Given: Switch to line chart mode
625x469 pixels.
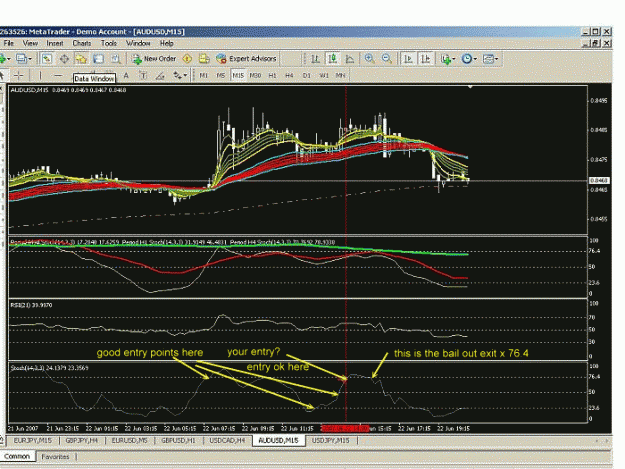Looking at the screenshot, I should 350,59.
